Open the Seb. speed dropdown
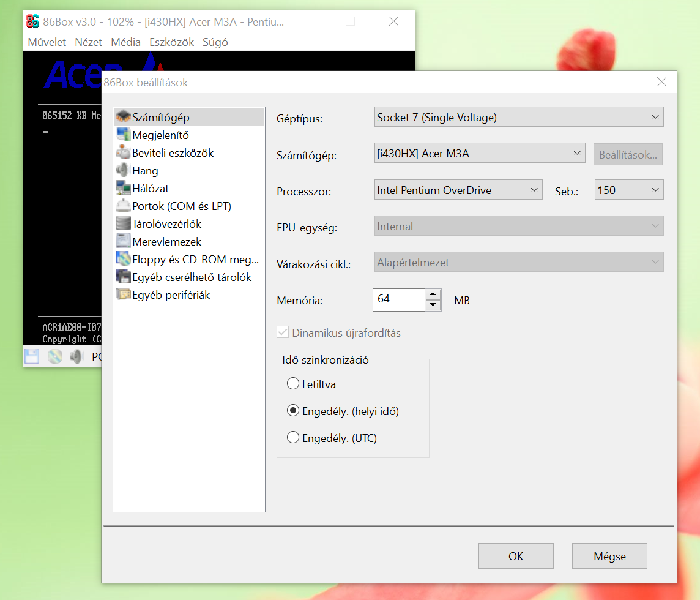 pos(629,190)
